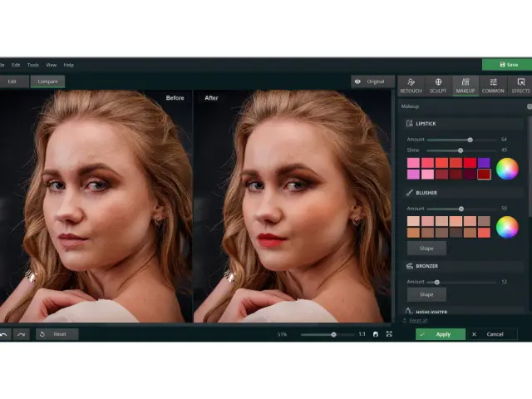Click the Bronzer Amount slider handle
The image size is (532, 399).
point(437,282)
